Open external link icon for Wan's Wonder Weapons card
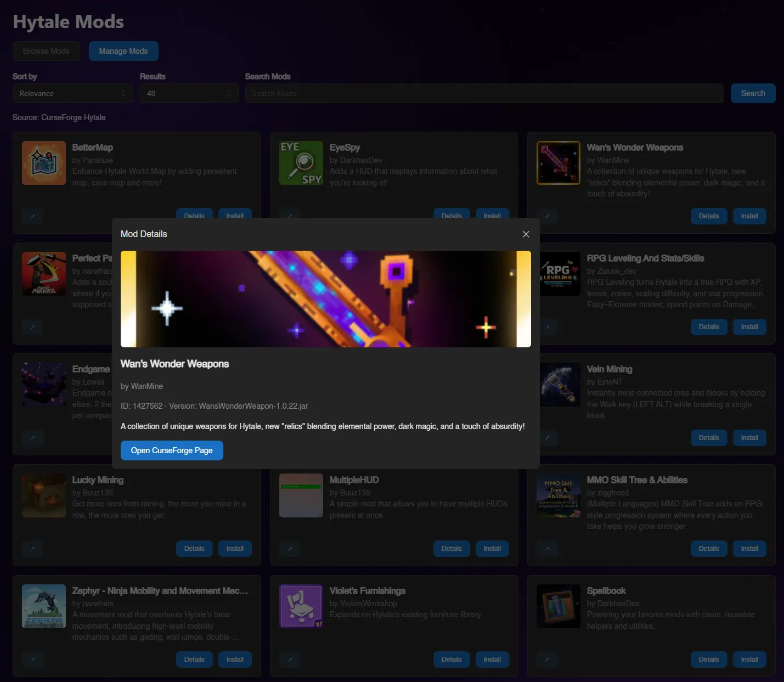 (547, 216)
